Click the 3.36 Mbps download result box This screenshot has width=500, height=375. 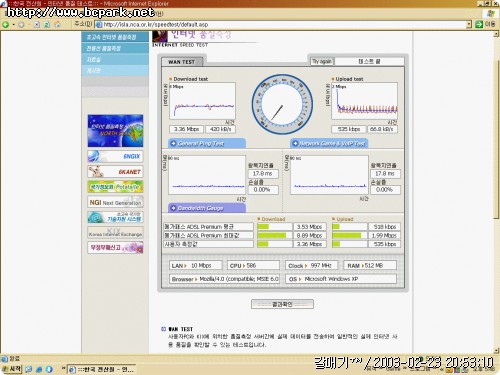click(x=186, y=129)
